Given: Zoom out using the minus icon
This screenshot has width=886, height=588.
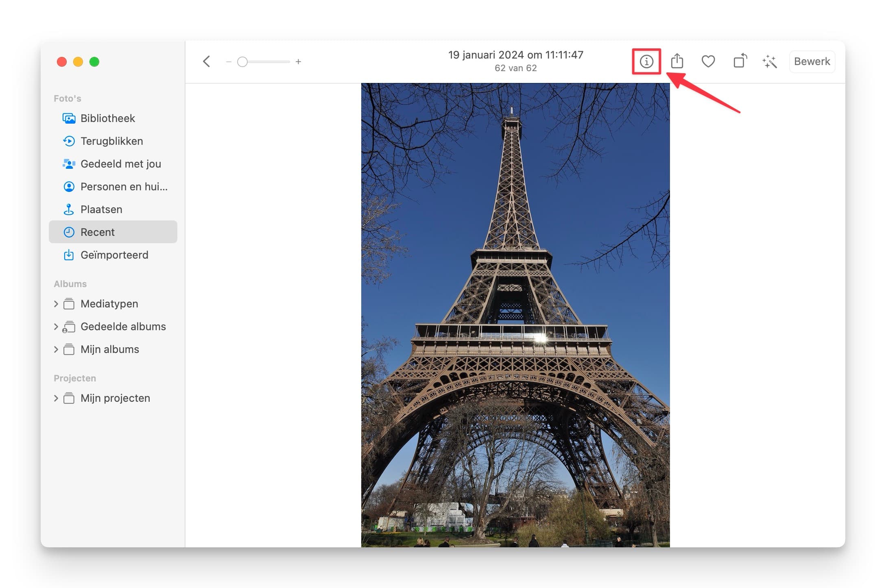Looking at the screenshot, I should tap(229, 62).
